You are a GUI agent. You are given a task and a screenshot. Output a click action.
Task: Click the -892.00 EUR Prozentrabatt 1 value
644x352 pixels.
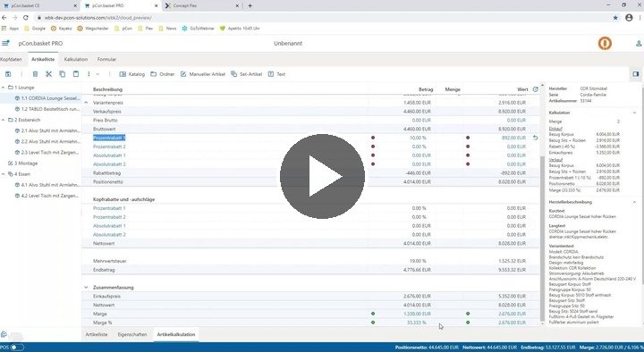(513, 138)
